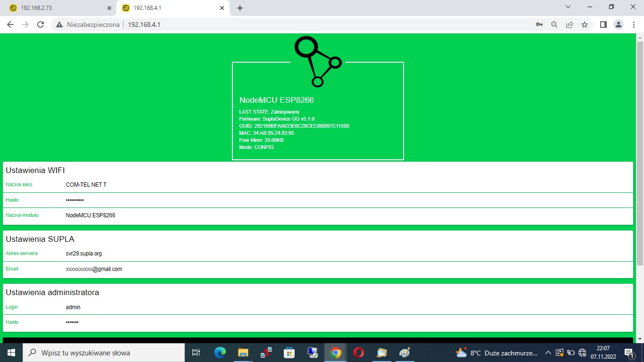Open the clock showing 22:07
The height and width of the screenshot is (362, 644).
[x=603, y=353]
